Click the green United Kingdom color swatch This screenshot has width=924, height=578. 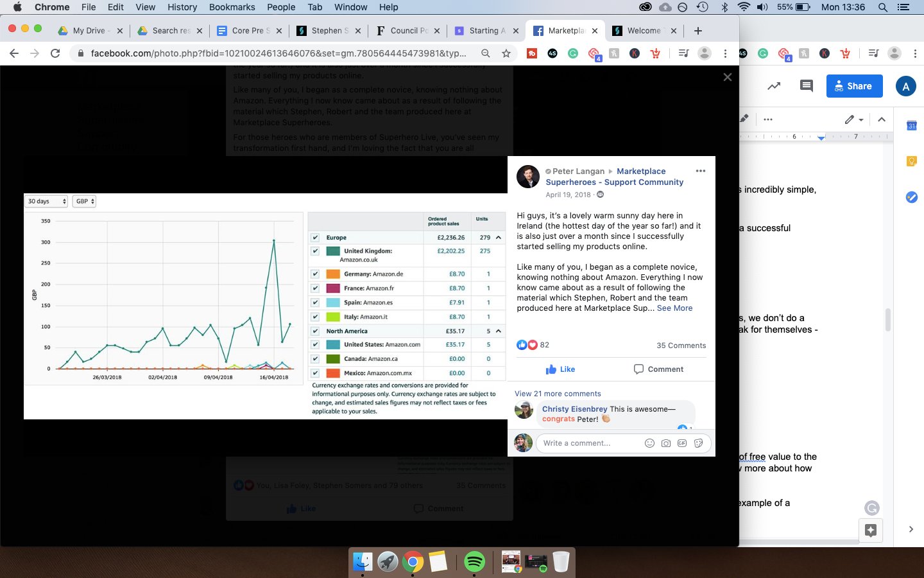click(333, 251)
